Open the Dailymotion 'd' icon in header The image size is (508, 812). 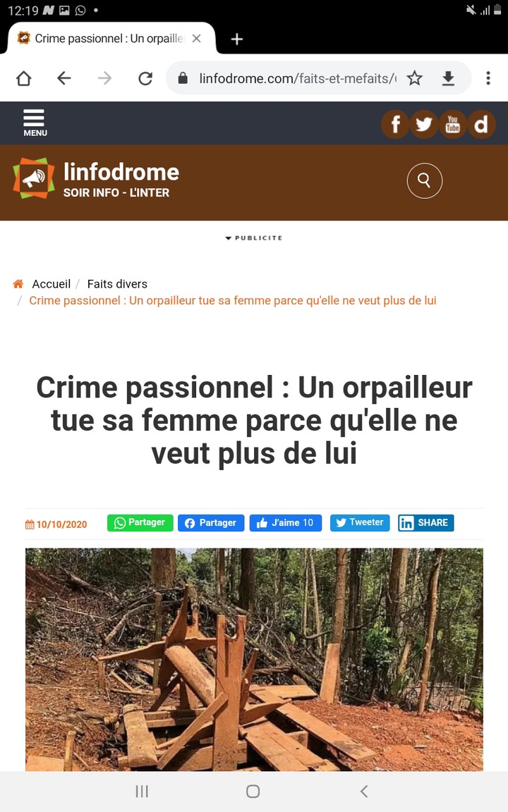pyautogui.click(x=481, y=124)
